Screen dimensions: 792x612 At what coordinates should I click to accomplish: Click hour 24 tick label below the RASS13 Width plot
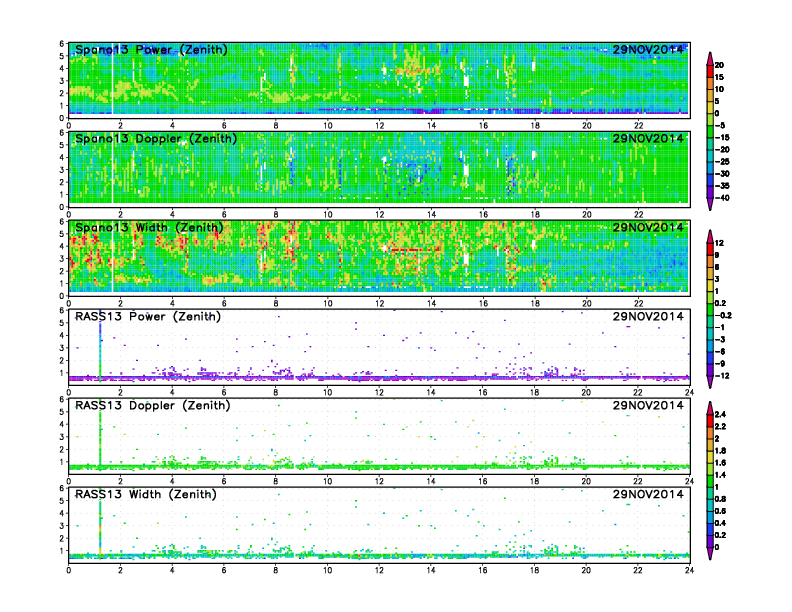[x=688, y=570]
